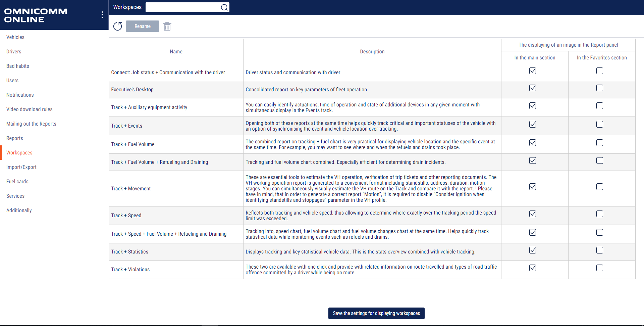Click the Rename button
Screen dimensions: 644x326
143,26
